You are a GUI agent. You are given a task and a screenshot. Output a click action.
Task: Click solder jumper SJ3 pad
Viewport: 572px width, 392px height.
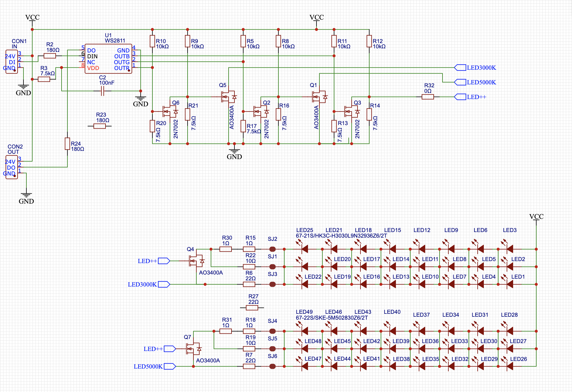[273, 284]
